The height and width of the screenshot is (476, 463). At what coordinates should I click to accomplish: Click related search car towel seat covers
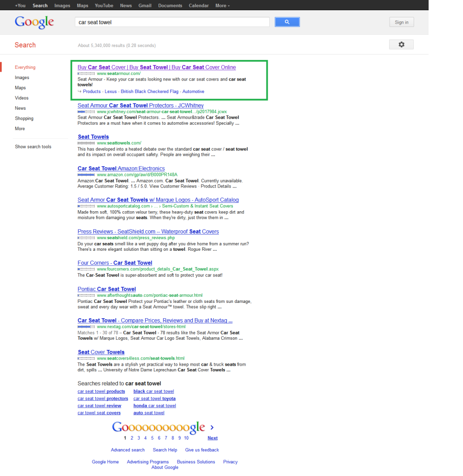[x=99, y=413]
